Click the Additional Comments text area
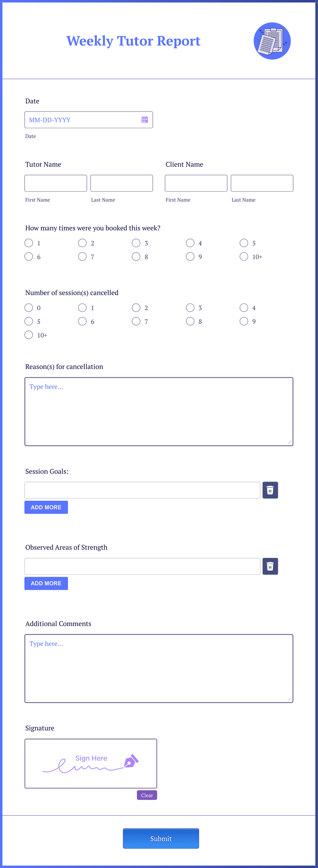This screenshot has height=868, width=318. tap(159, 667)
